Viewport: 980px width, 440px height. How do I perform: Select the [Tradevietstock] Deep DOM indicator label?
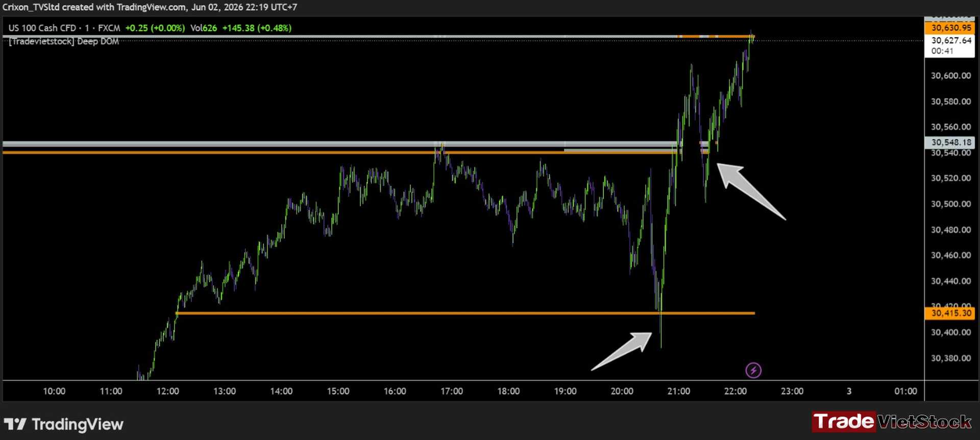[64, 41]
